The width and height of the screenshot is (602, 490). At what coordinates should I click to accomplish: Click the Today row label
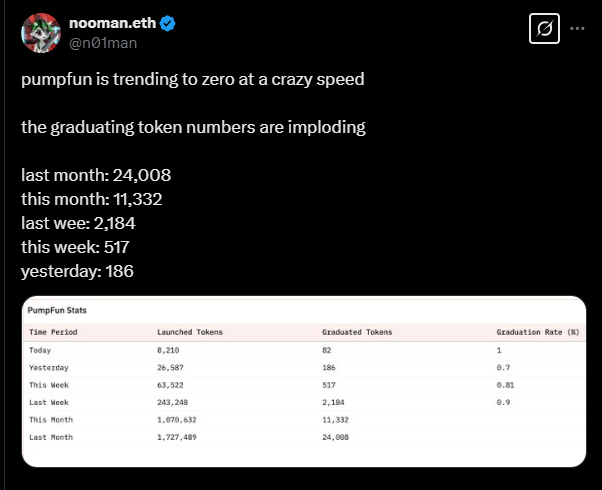(x=40, y=351)
